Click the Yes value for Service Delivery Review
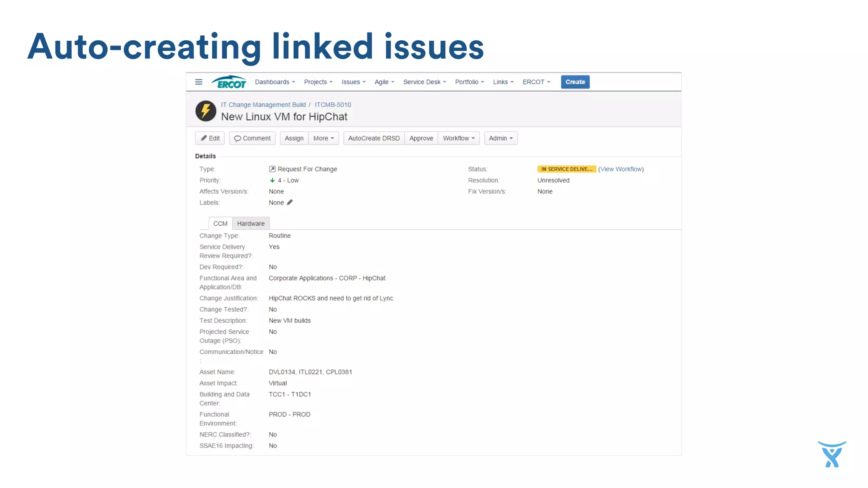Viewport: 868px width, 488px height. (x=274, y=247)
